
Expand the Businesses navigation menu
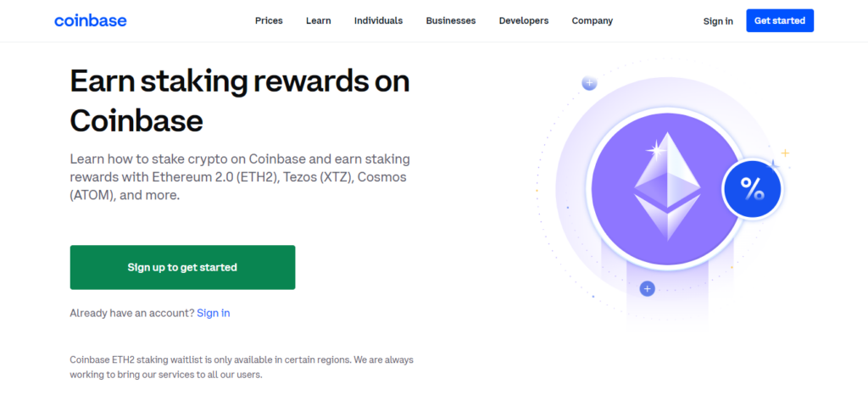pyautogui.click(x=451, y=21)
